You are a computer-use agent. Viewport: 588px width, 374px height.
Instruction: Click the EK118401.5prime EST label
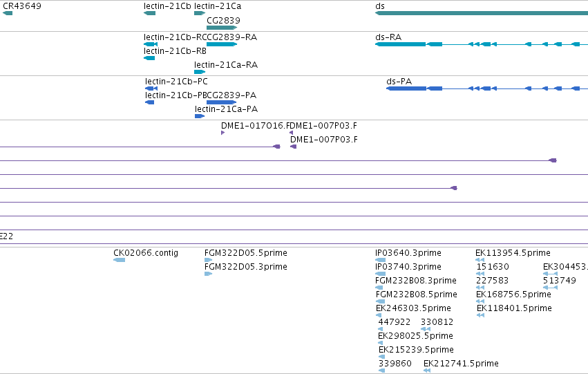pyautogui.click(x=515, y=308)
